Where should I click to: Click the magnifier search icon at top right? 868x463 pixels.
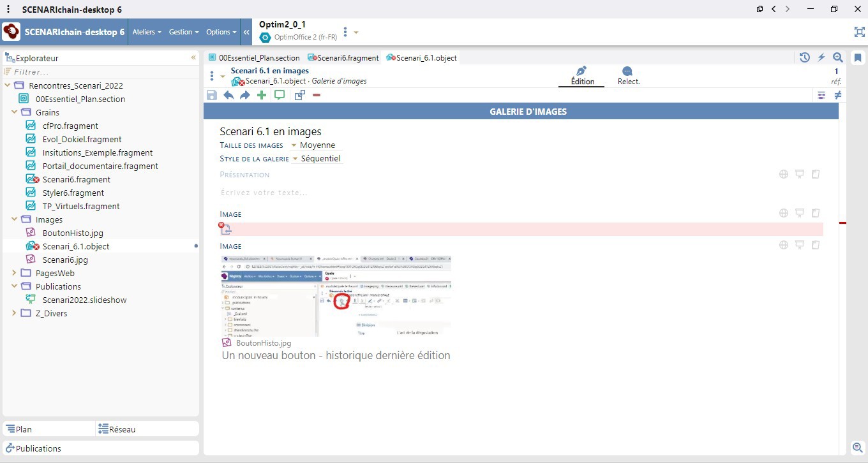pyautogui.click(x=838, y=57)
